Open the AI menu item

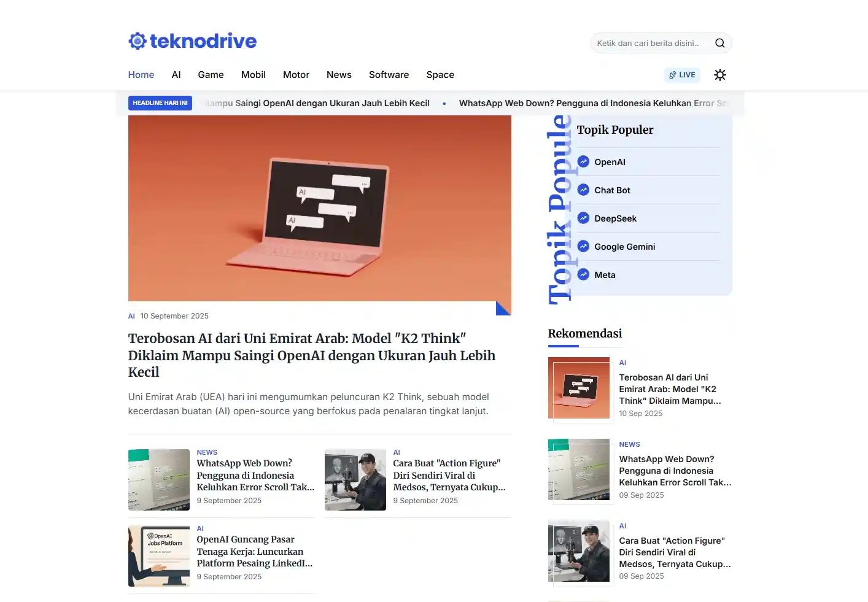tap(176, 75)
